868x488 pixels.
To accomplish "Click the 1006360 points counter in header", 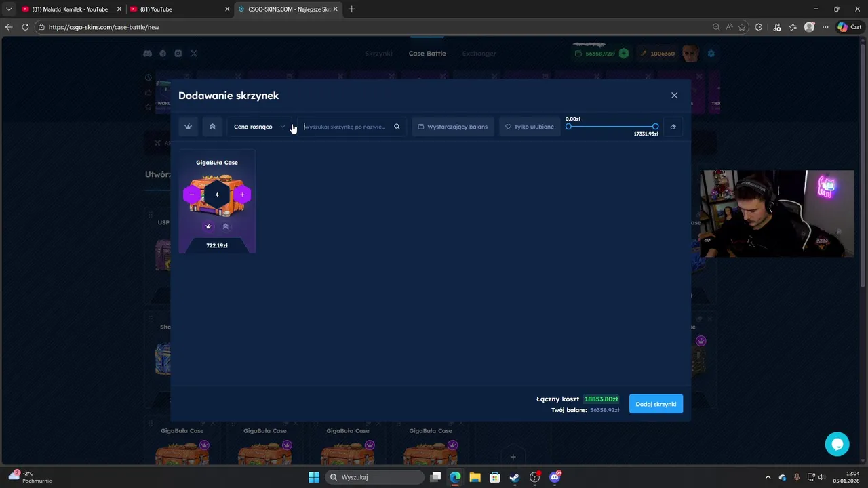I will click(x=663, y=54).
